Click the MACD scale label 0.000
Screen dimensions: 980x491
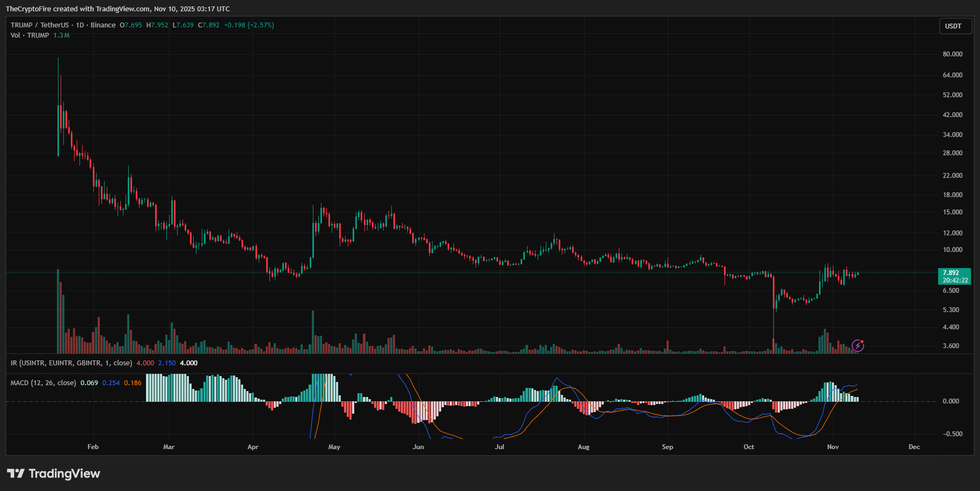pyautogui.click(x=951, y=401)
